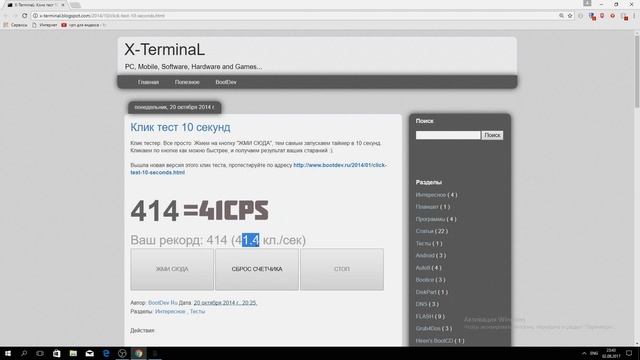
Task: Open the Программы (4) sidebar section
Action: 436,219
